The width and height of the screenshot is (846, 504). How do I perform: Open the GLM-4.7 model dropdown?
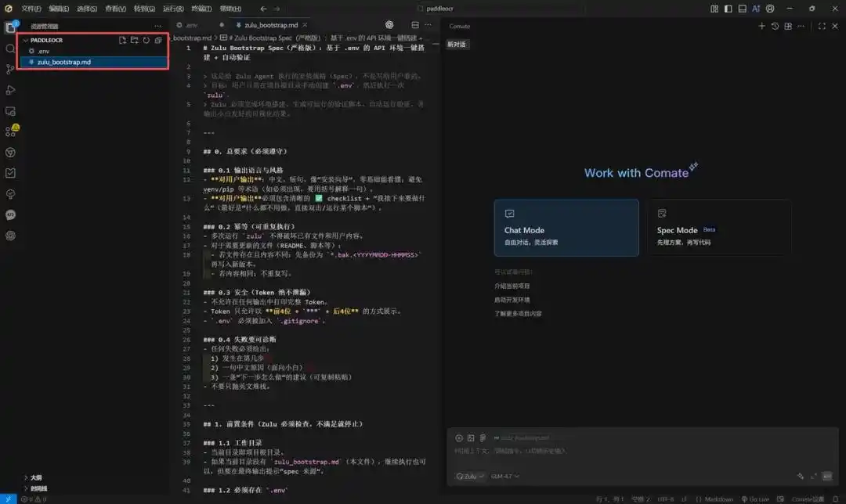505,476
